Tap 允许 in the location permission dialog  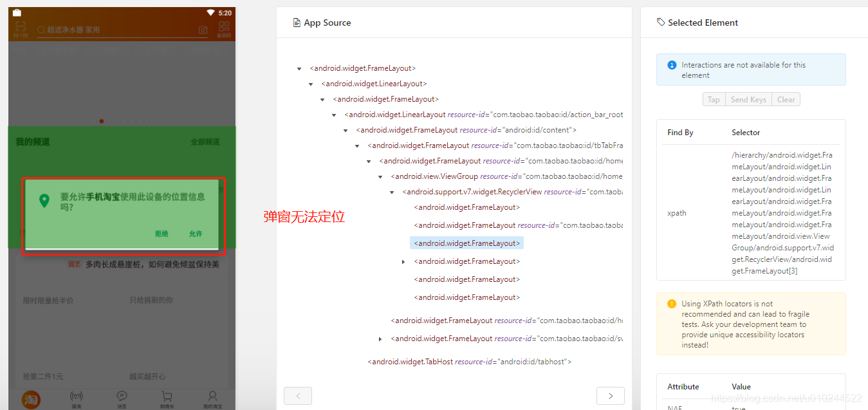pyautogui.click(x=196, y=234)
